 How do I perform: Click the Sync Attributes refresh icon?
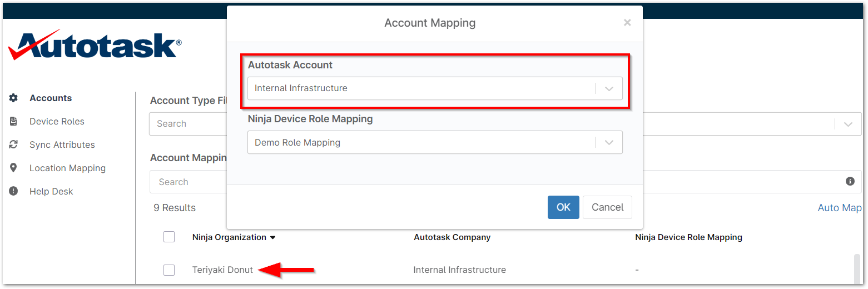click(x=13, y=144)
